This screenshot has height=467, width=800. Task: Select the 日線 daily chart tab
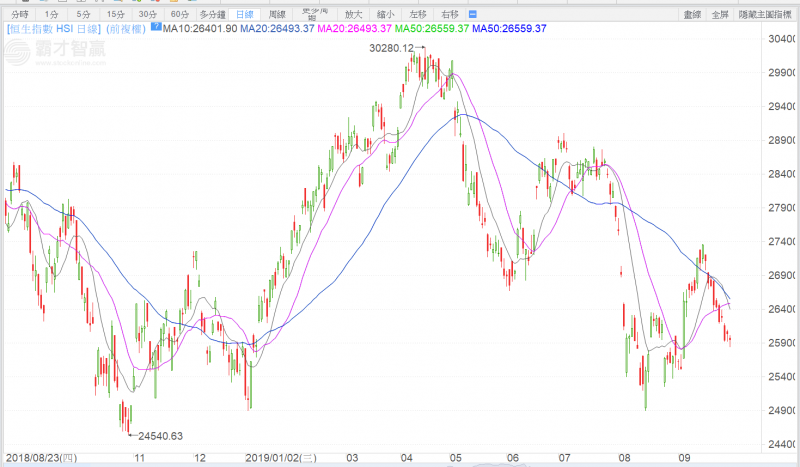[x=242, y=15]
